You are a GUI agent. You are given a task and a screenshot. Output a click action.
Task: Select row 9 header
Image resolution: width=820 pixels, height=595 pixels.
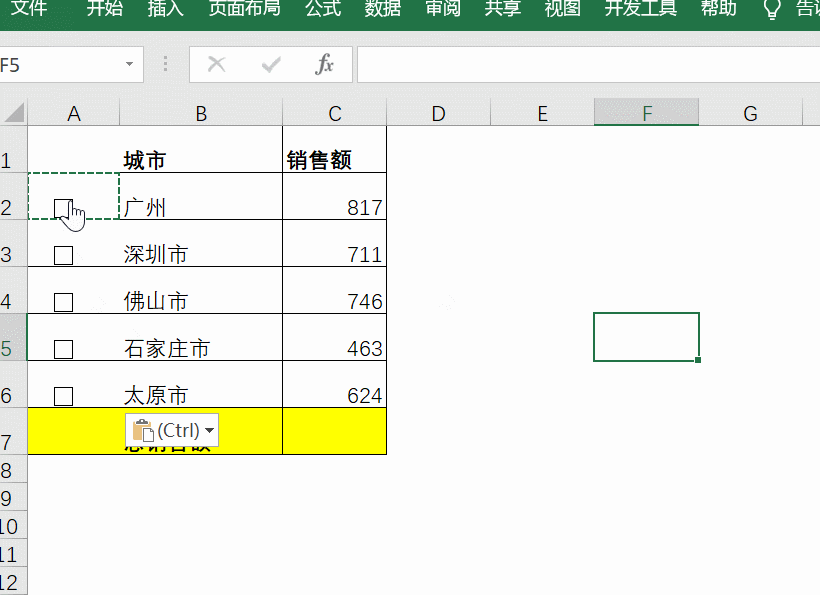point(13,497)
